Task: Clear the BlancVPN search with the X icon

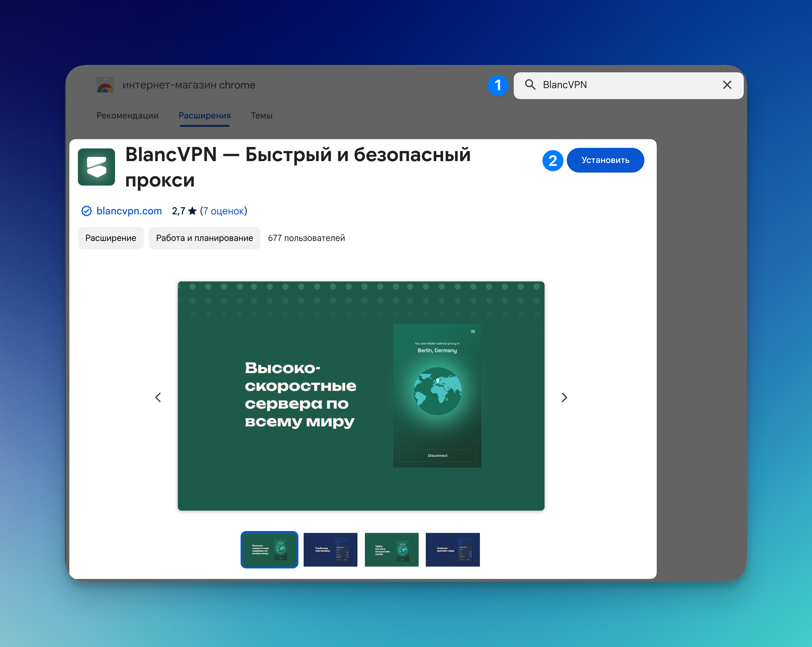Action: coord(727,85)
